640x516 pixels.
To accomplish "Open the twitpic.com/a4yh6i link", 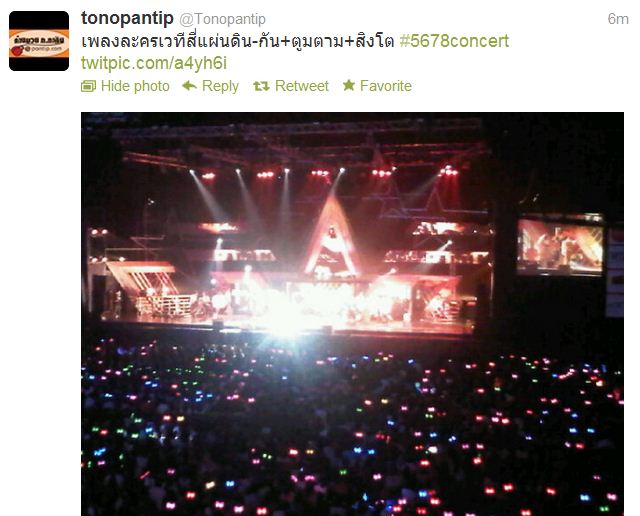I will click(153, 63).
